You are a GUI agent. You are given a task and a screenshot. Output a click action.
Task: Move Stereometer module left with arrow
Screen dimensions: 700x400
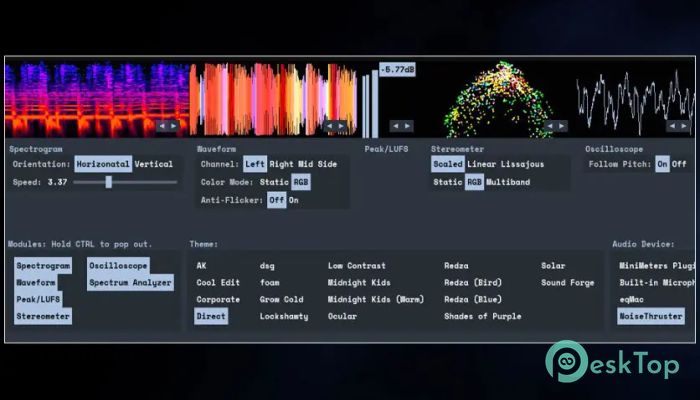[x=550, y=126]
